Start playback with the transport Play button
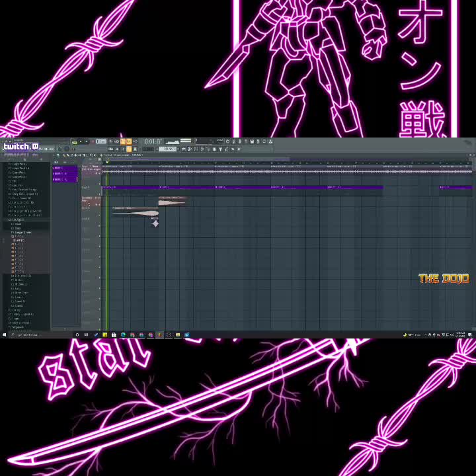 click(x=81, y=141)
